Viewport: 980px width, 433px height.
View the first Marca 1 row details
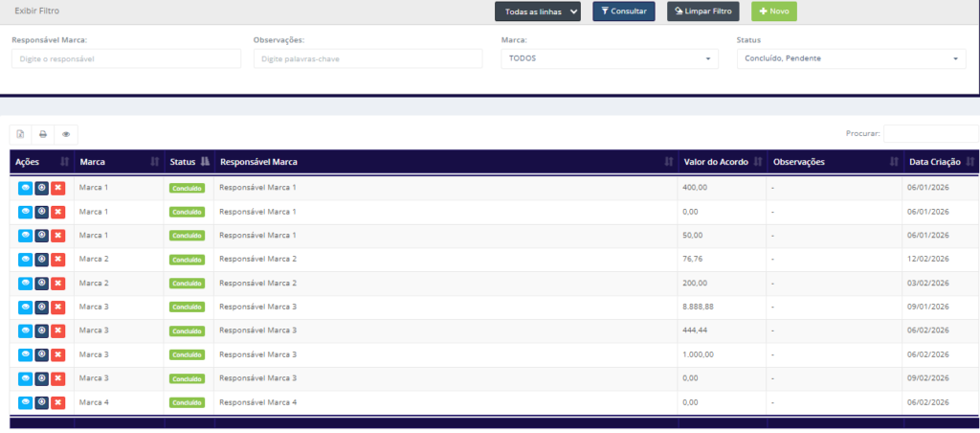tap(25, 188)
